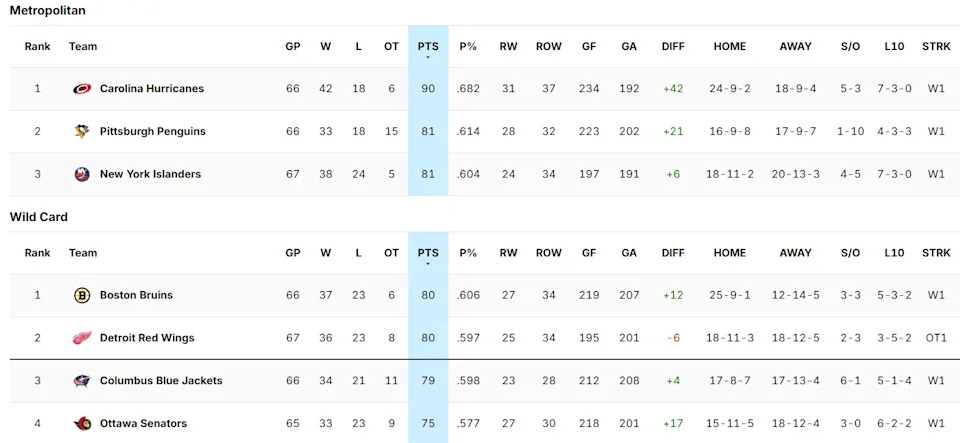Click the Wild Card Team column header
Viewport: 960px width, 443px height.
(83, 253)
